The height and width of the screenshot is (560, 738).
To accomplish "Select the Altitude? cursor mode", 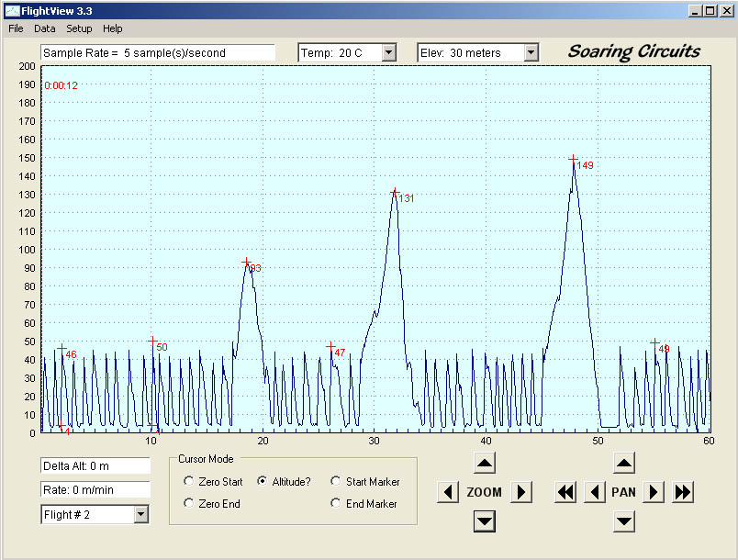I will pyautogui.click(x=284, y=481).
